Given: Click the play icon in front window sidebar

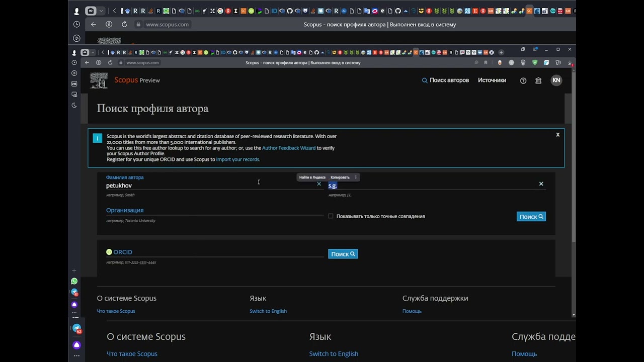Looking at the screenshot, I should [x=74, y=73].
